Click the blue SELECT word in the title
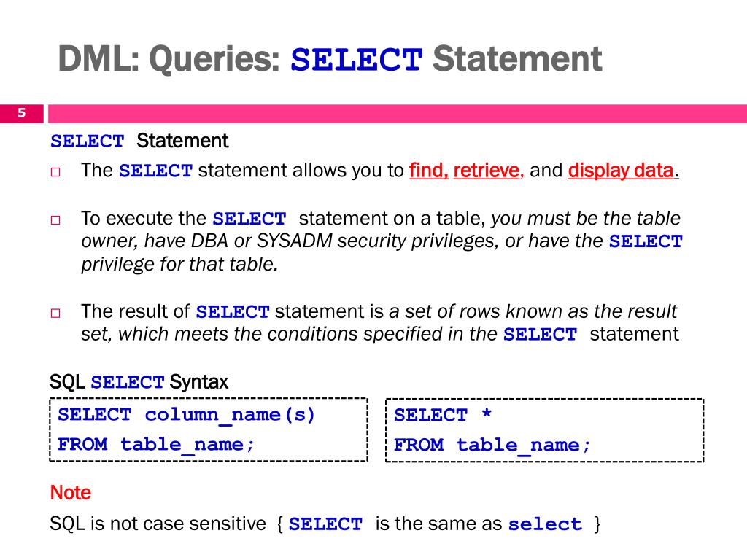 pyautogui.click(x=356, y=60)
